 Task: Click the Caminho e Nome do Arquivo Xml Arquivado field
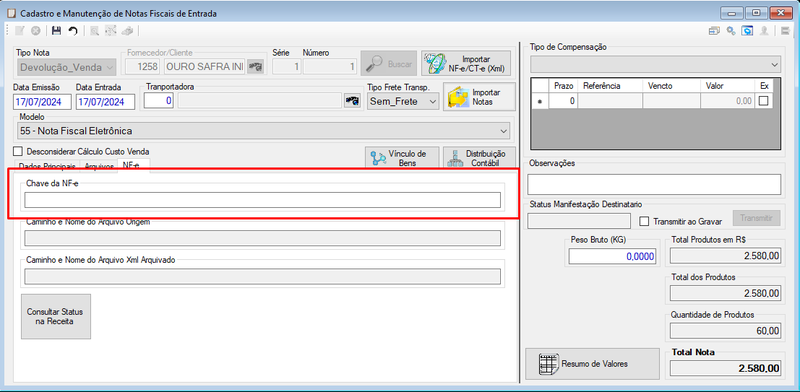(262, 277)
